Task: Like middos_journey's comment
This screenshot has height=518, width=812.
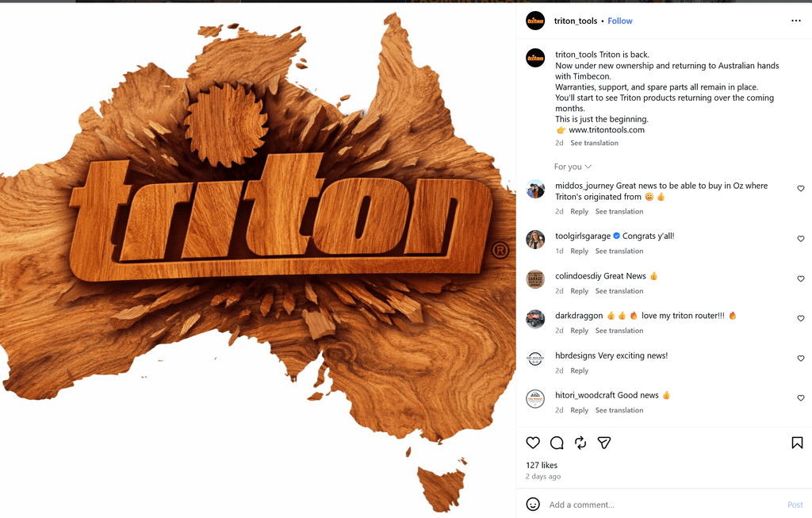Action: (801, 189)
